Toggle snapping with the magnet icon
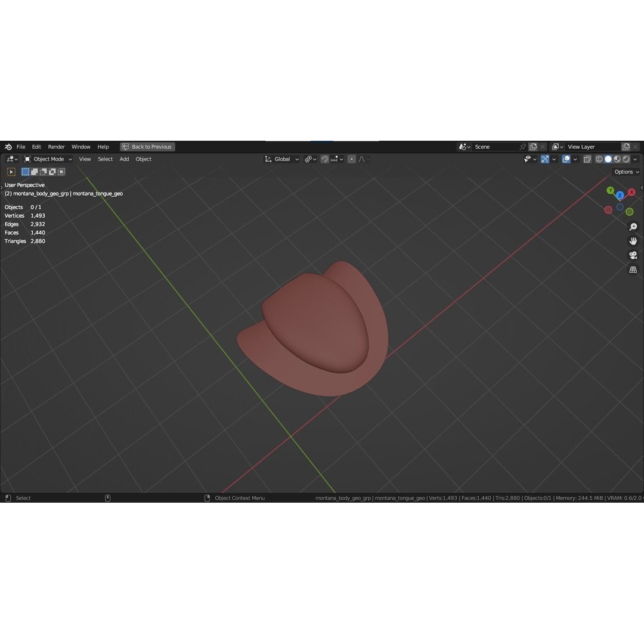 point(324,159)
